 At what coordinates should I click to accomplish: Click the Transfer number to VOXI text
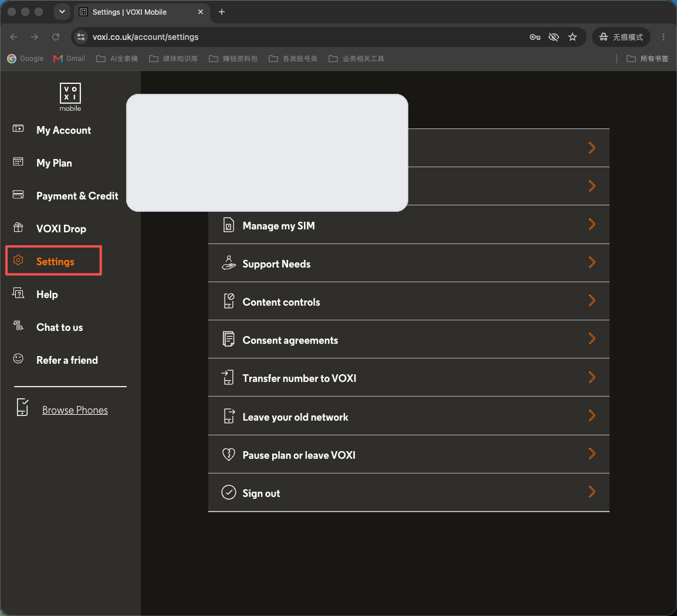(x=299, y=378)
